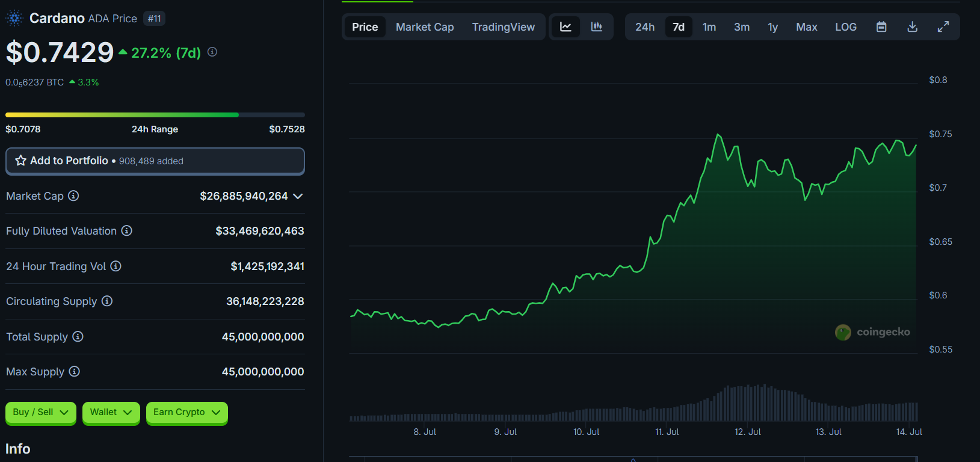Click the $1,425,192,341 trading volume value
Image resolution: width=980 pixels, height=462 pixels.
coord(268,266)
